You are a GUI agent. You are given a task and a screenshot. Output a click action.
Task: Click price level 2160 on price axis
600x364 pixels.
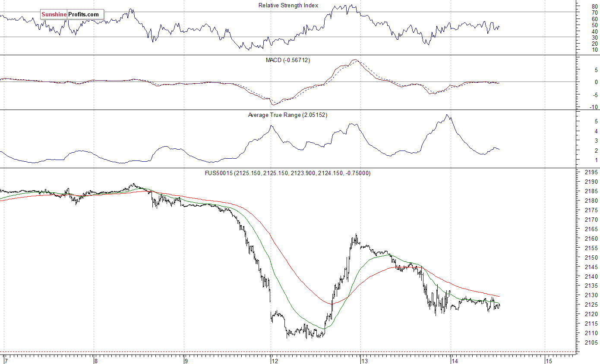click(591, 239)
